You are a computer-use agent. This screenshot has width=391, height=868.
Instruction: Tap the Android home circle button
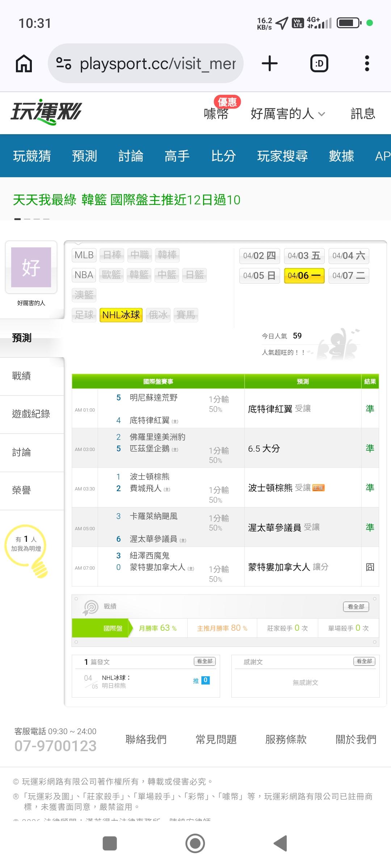(x=195, y=843)
